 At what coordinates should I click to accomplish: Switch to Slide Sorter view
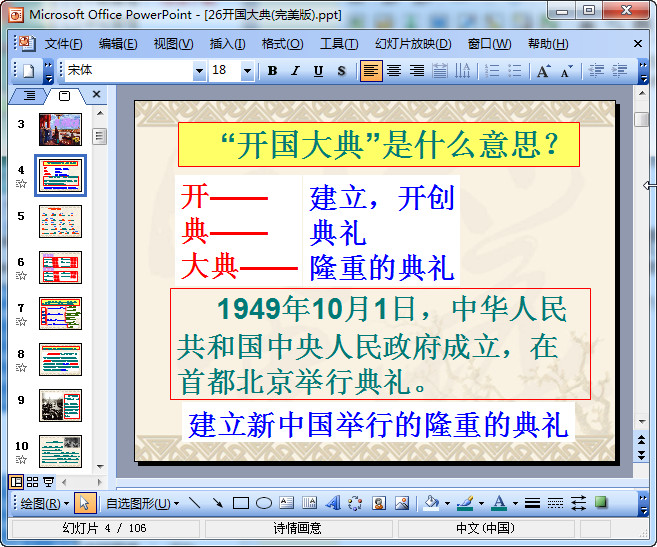pyautogui.click(x=32, y=482)
